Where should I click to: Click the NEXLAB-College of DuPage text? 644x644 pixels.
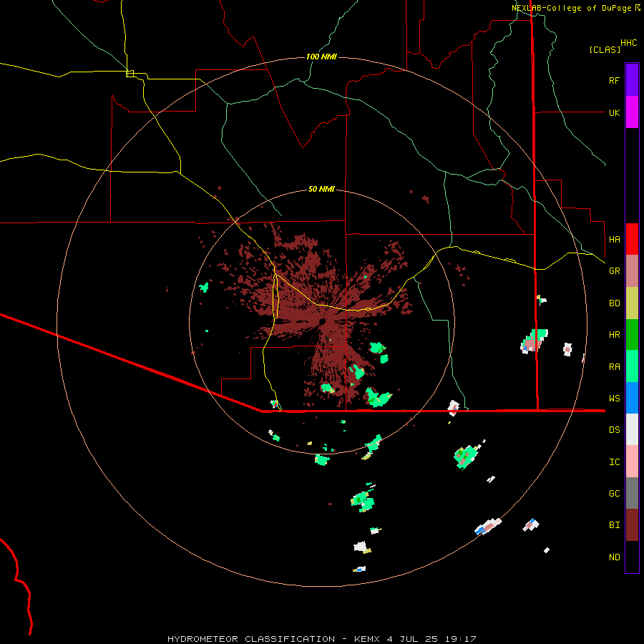[571, 8]
